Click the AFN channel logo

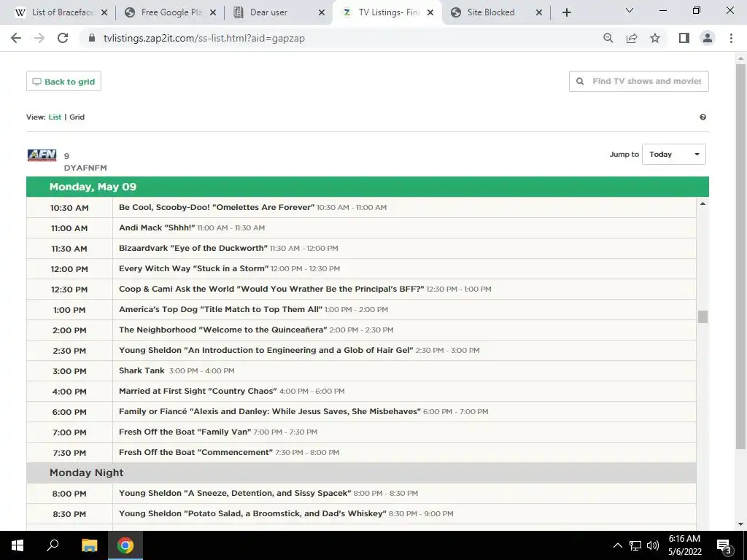pos(42,155)
